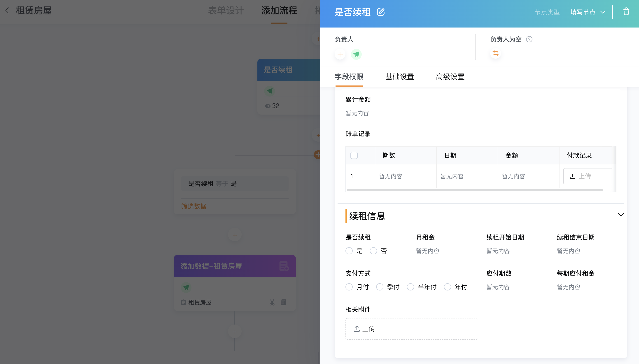Screen dimensions: 639x364
Task: Click the orange swap icon under 负责人为空
Action: click(495, 53)
